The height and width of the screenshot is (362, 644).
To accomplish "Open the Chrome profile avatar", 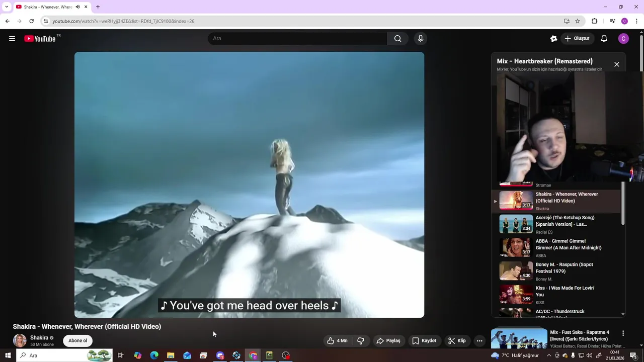I will [624, 21].
